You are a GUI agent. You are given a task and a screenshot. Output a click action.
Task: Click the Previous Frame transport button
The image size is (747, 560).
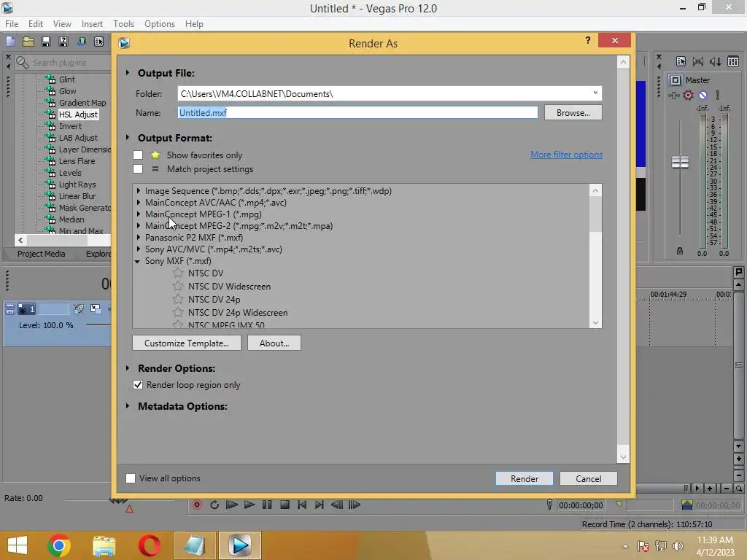pyautogui.click(x=337, y=505)
